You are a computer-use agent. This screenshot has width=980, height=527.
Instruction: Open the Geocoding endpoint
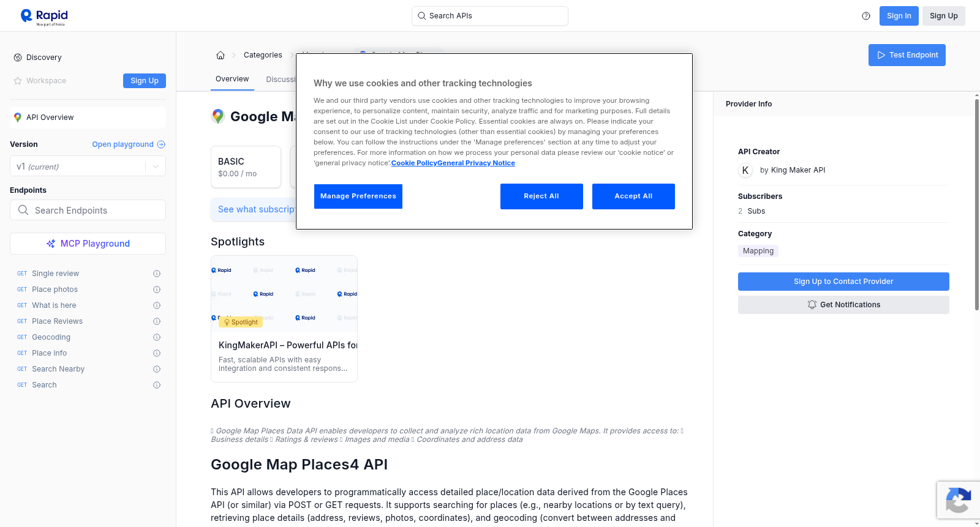pyautogui.click(x=51, y=337)
